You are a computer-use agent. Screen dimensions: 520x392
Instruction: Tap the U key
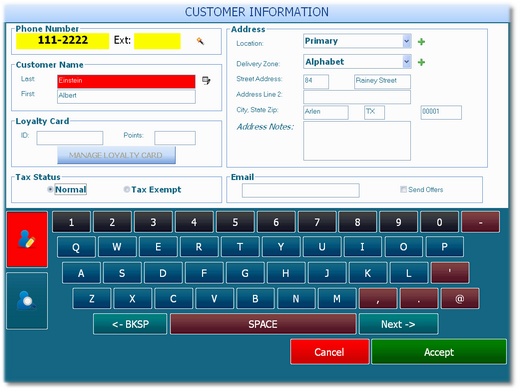(322, 247)
